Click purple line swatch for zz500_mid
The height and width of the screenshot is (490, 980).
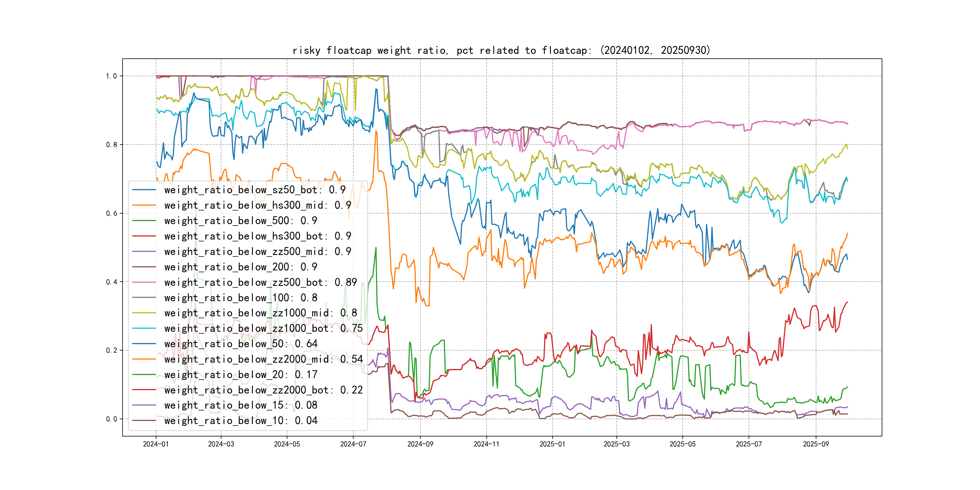(x=144, y=251)
